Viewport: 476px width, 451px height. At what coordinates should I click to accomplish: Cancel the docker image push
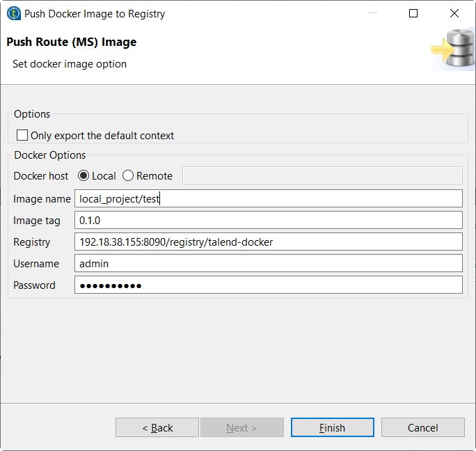(422, 427)
